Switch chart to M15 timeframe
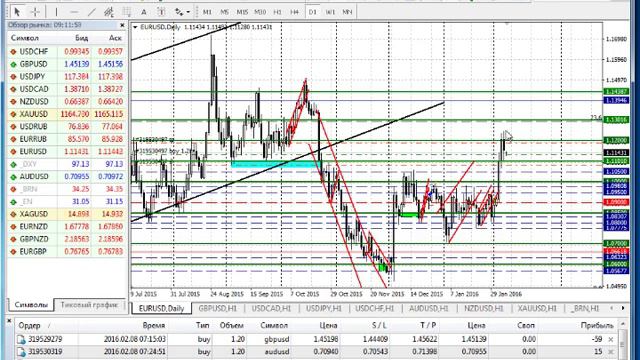Screen dimensions: 640x360 (242, 12)
